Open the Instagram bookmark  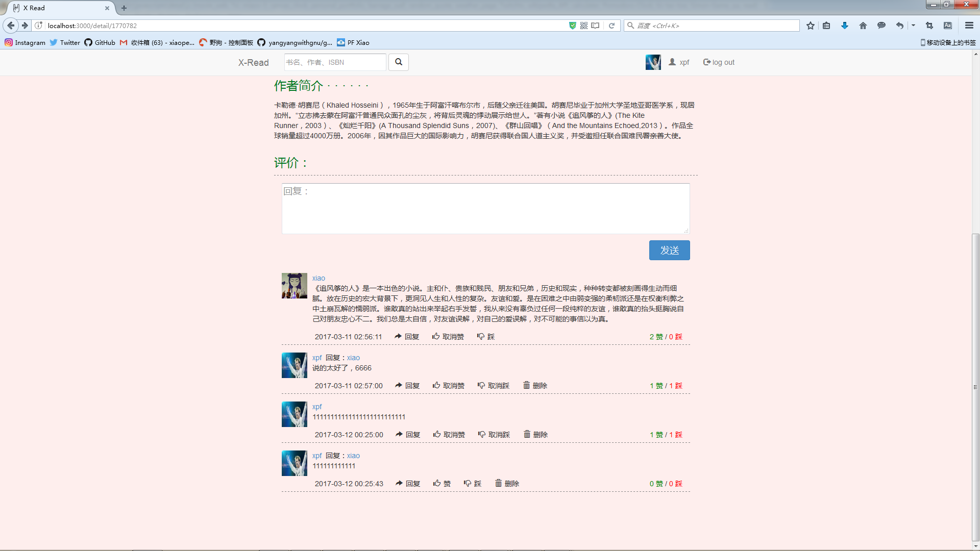[x=25, y=42]
